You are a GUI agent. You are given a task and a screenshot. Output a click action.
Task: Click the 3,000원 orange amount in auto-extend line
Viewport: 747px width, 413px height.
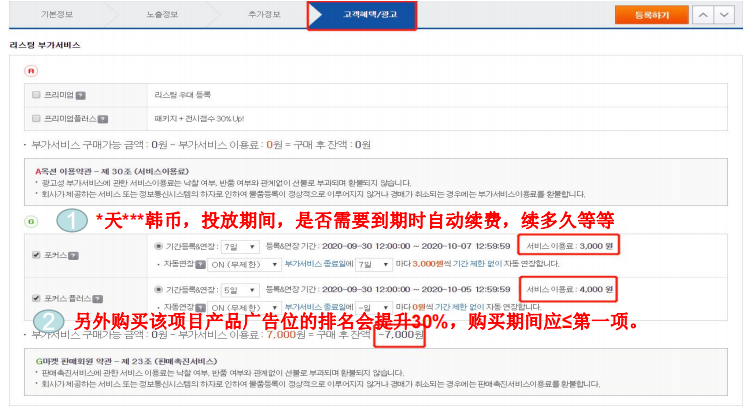coord(428,263)
